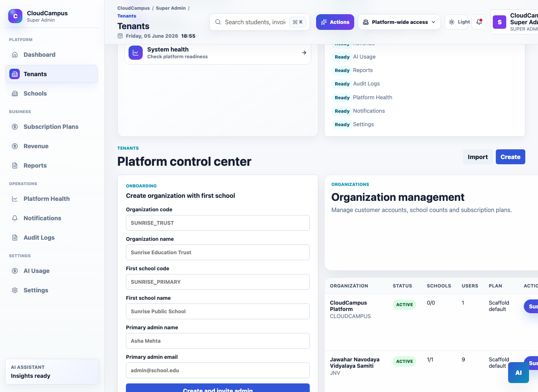Screen dimensions: 538x392
Task: Focus the Organization code input
Action: 218,223
